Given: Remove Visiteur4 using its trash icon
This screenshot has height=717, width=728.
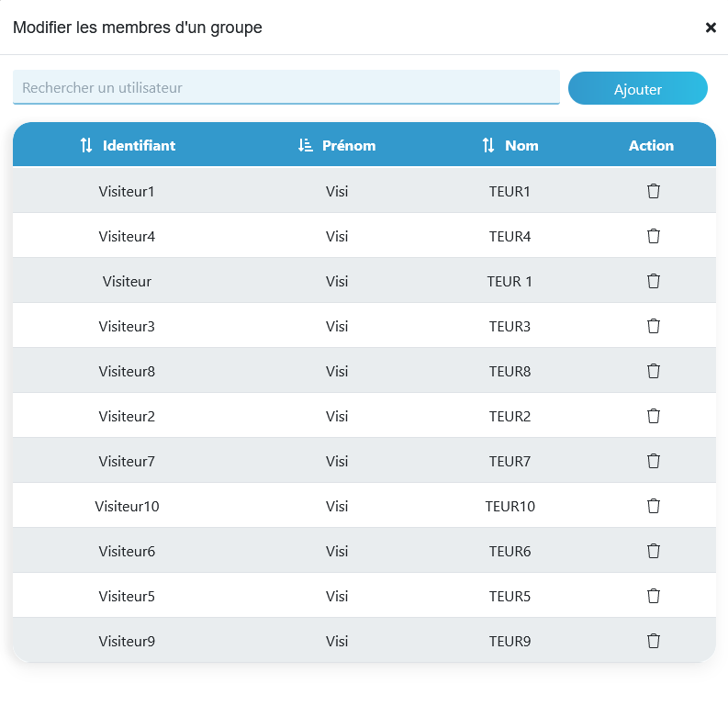Looking at the screenshot, I should click(x=654, y=236).
